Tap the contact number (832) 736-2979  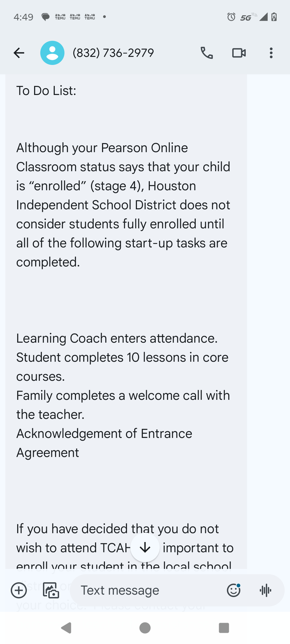113,53
